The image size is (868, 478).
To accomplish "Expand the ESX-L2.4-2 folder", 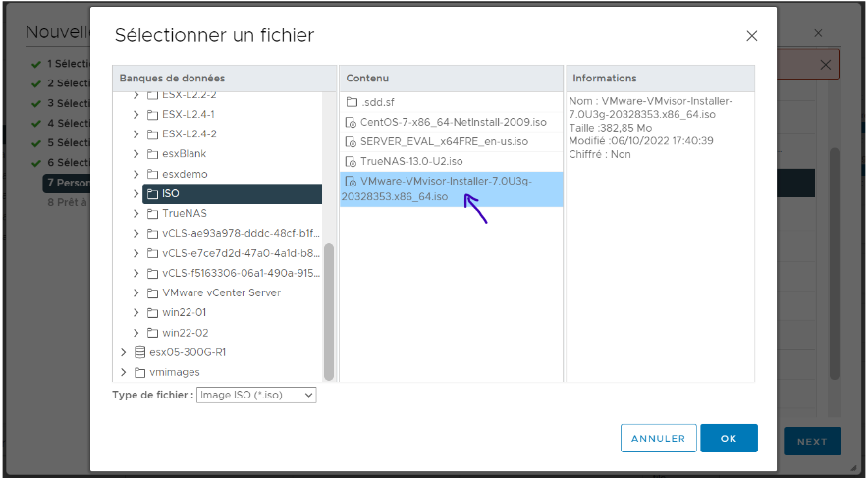I will tap(136, 134).
